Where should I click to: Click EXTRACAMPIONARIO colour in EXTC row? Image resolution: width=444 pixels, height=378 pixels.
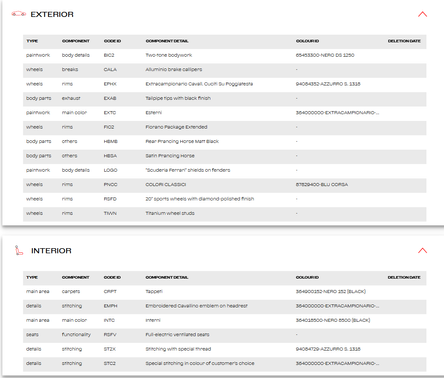pyautogui.click(x=337, y=113)
